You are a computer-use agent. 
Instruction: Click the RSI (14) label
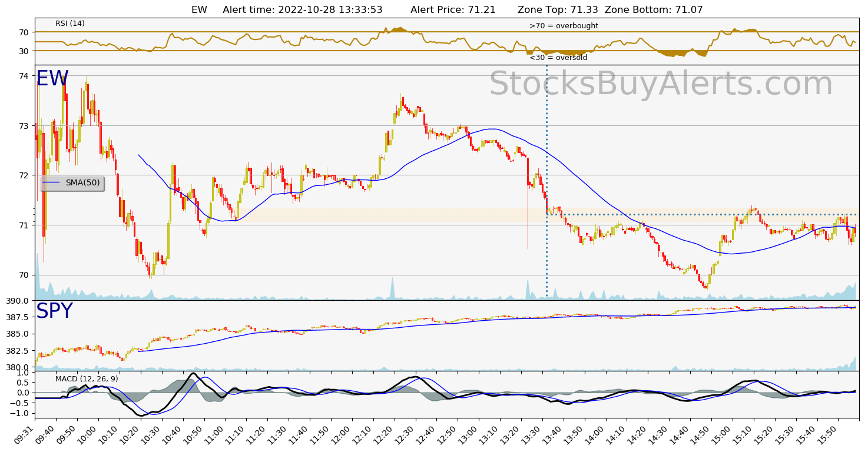70,24
